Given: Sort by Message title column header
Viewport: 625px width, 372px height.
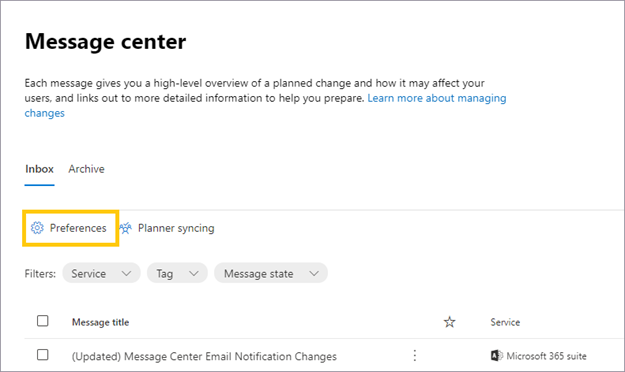Looking at the screenshot, I should tap(100, 322).
